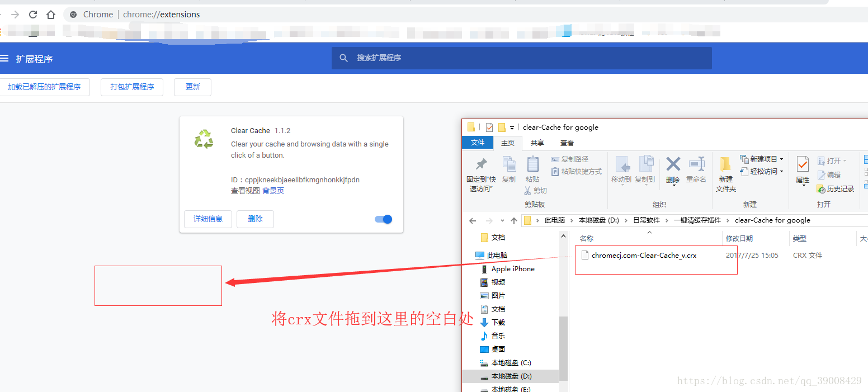
Task: Pin folder via 固定到快速访问 in Explorer
Action: click(481, 174)
